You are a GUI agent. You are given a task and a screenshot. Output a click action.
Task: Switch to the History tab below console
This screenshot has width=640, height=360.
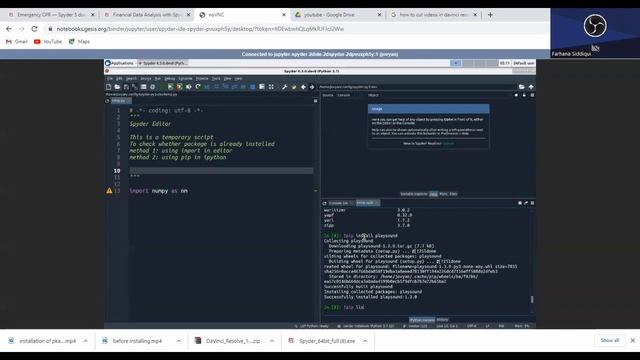tap(442, 320)
